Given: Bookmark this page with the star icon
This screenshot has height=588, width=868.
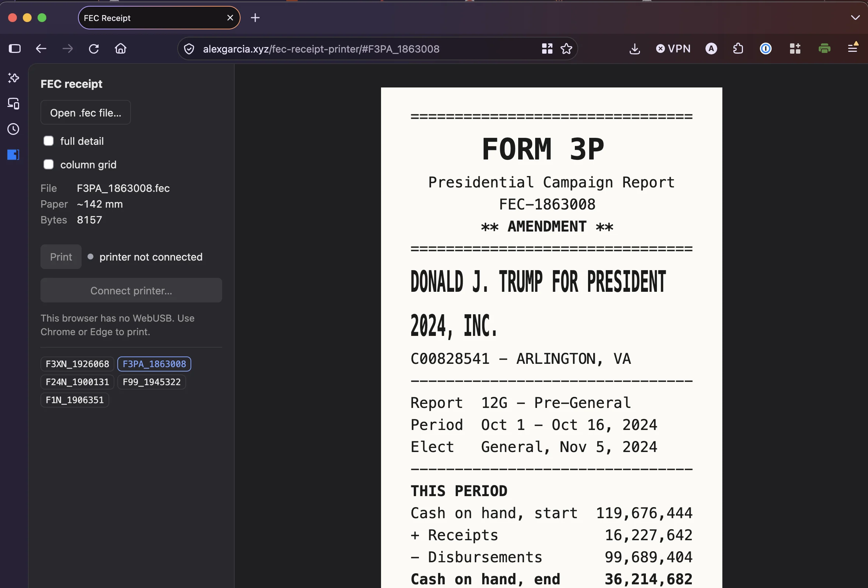Looking at the screenshot, I should tap(566, 49).
